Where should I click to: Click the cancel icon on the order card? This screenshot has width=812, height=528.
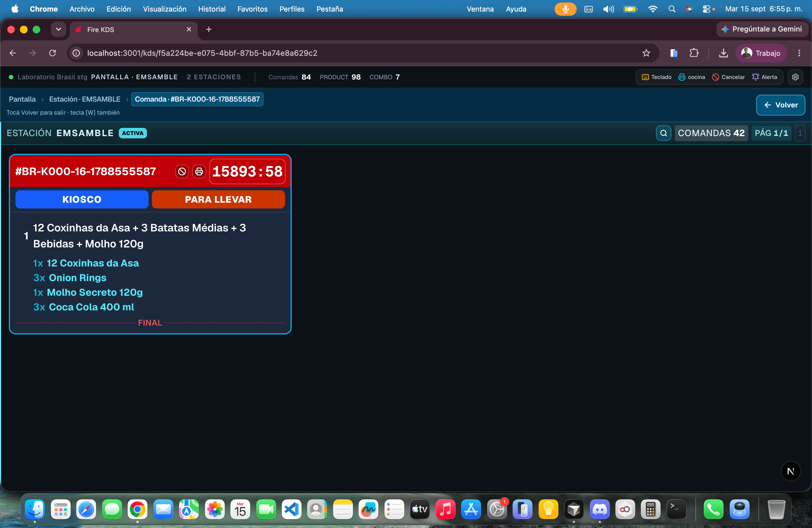click(182, 171)
